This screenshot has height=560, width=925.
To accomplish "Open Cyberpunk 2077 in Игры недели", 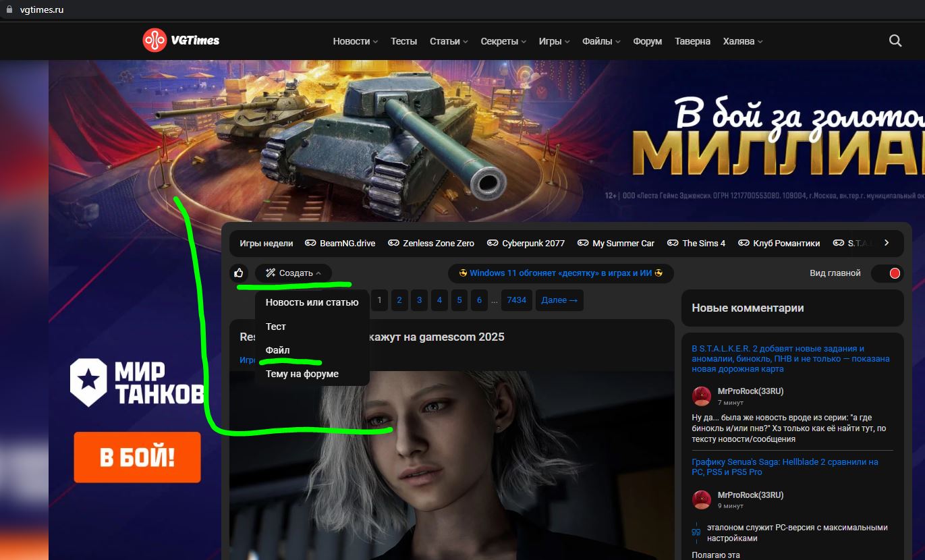I will 533,244.
